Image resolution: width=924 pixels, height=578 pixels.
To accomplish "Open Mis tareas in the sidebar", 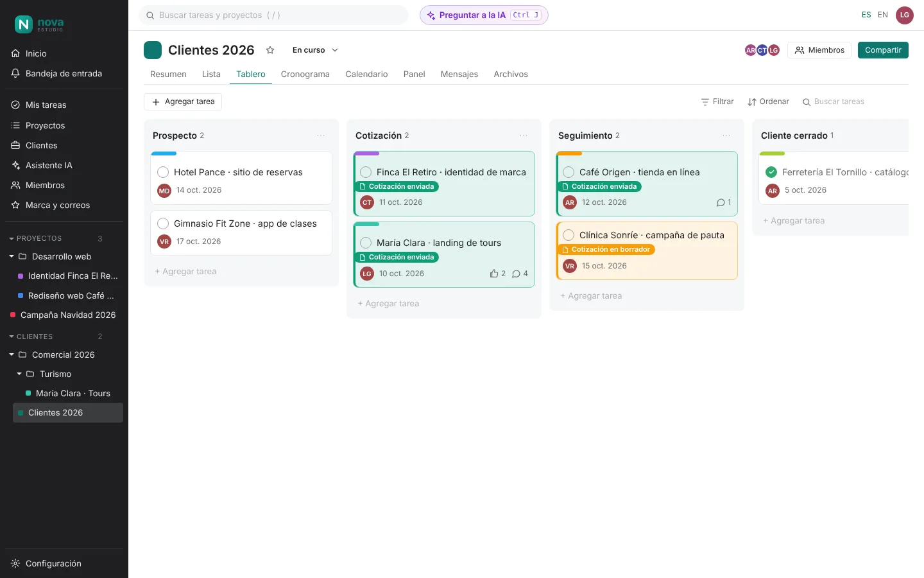I will coord(64,105).
